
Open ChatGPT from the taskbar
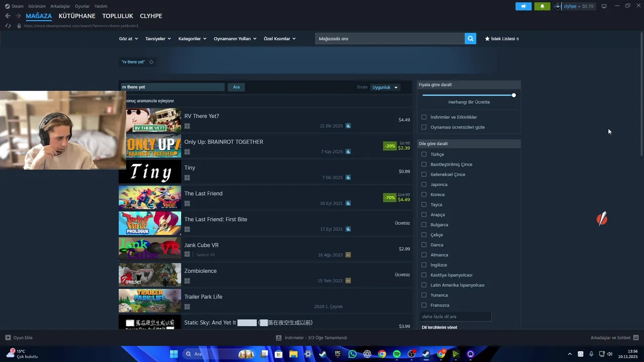pyautogui.click(x=367, y=354)
